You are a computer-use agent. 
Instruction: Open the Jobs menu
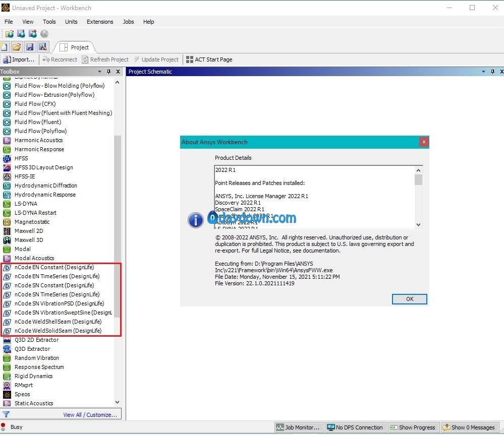point(128,22)
